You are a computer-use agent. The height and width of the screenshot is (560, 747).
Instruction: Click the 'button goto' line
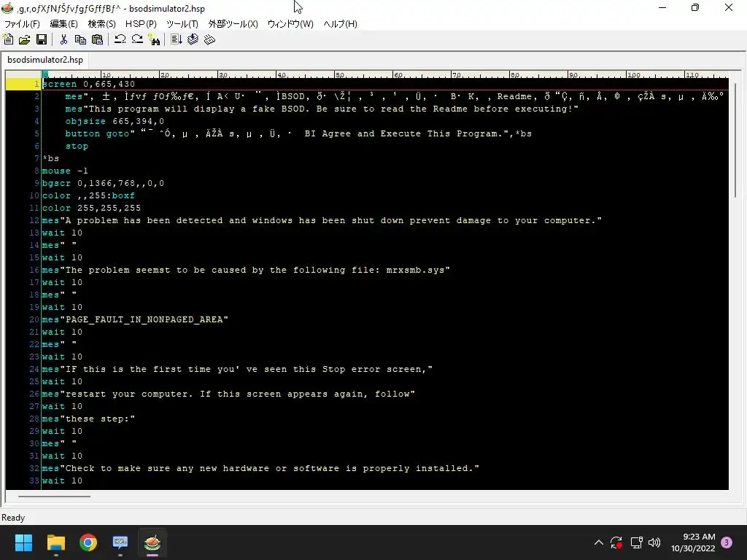[x=298, y=134]
